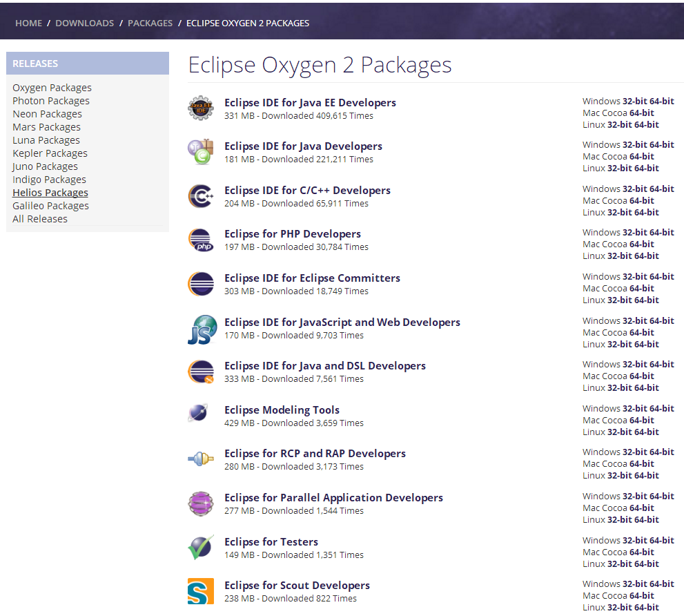This screenshot has height=616, width=684.
Task: Go to HOME in the breadcrumb
Action: tap(29, 23)
